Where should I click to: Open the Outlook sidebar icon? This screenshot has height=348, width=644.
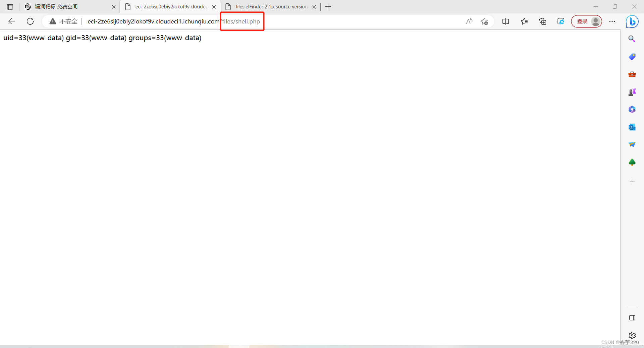[632, 127]
